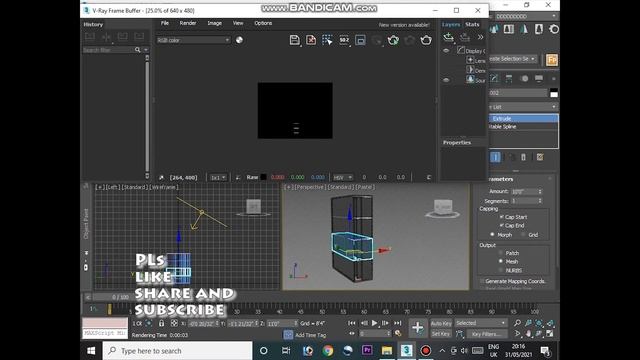Click the large plus set-key button
The width and height of the screenshot is (640, 360).
pyautogui.click(x=418, y=327)
